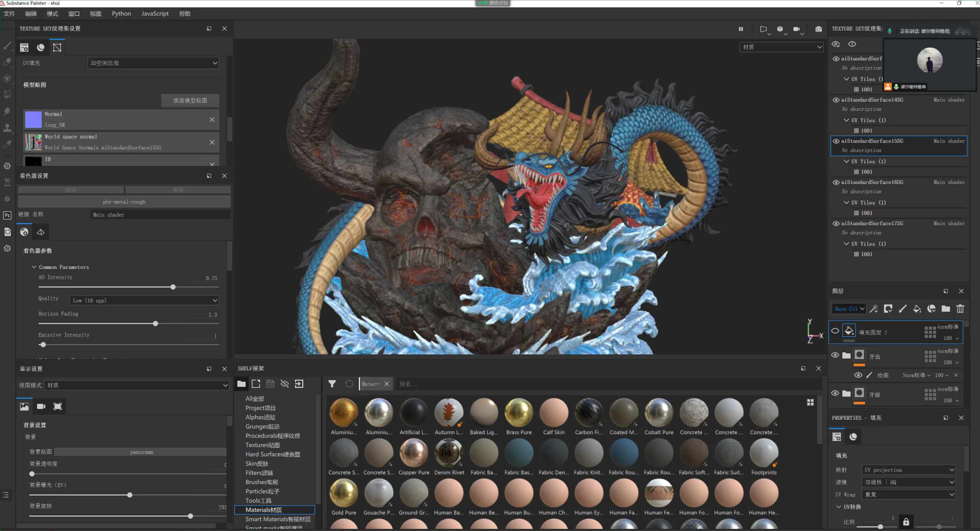Click the shelf import resource icon
The height and width of the screenshot is (531, 980).
pos(299,384)
